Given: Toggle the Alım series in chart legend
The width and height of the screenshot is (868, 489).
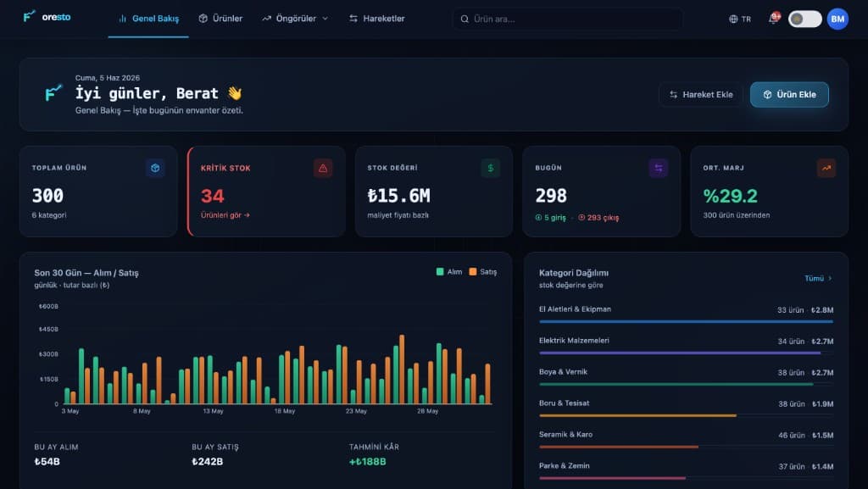Looking at the screenshot, I should pyautogui.click(x=449, y=271).
